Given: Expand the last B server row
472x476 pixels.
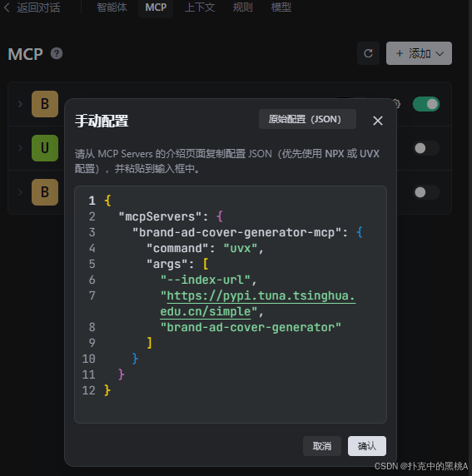Looking at the screenshot, I should pos(20,192).
